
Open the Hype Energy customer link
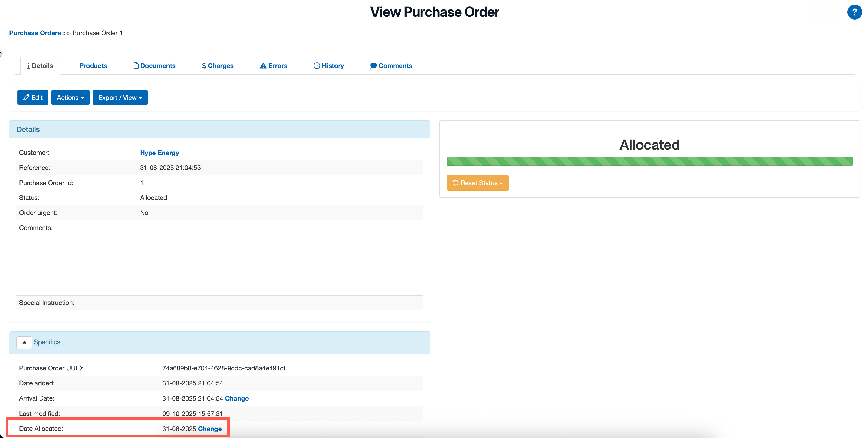(x=159, y=153)
